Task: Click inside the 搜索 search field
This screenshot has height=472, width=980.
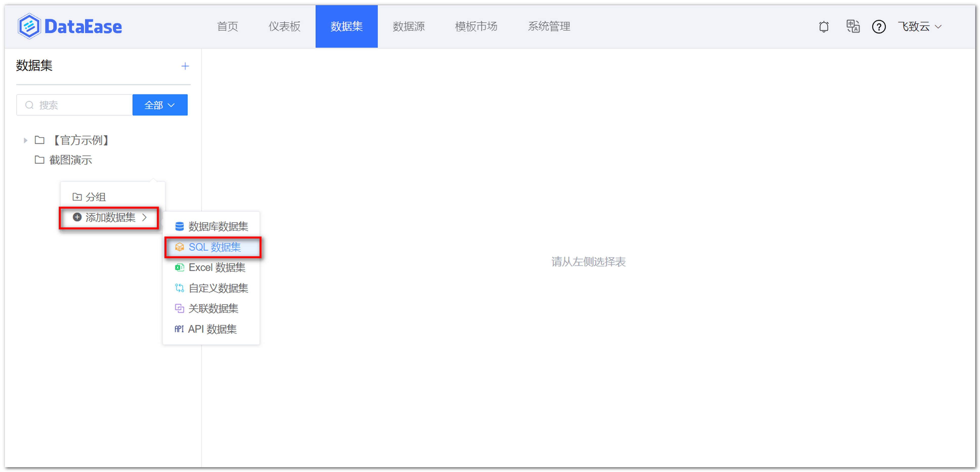Action: pyautogui.click(x=74, y=105)
